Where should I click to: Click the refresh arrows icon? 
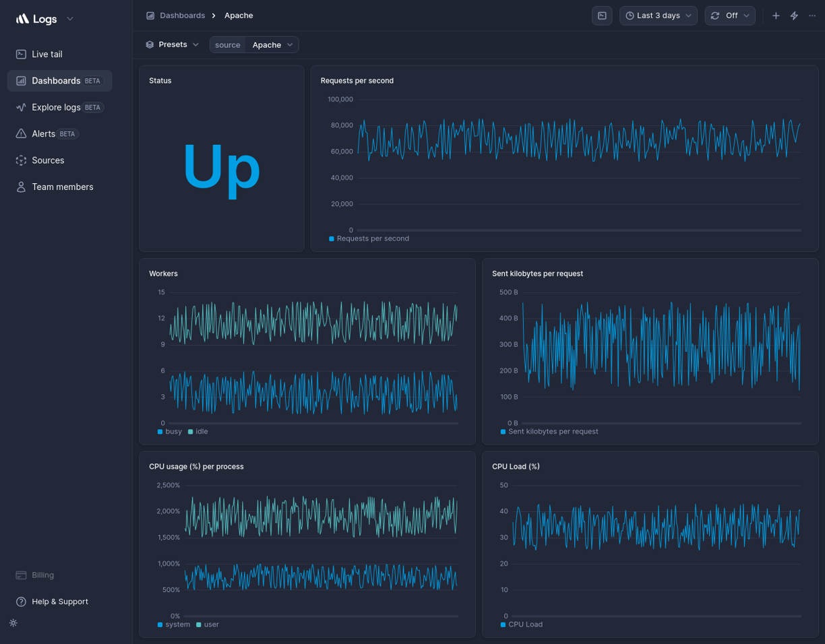715,15
